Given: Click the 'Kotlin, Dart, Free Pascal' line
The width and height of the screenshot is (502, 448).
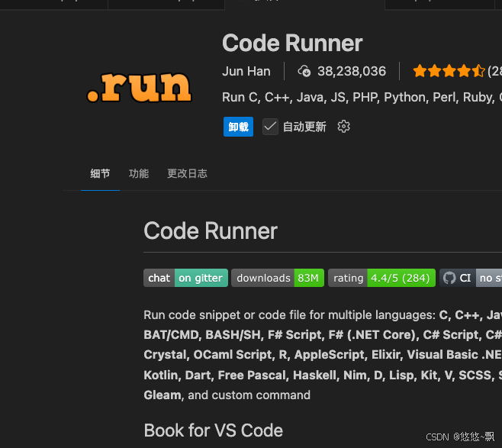Looking at the screenshot, I should [323, 375].
